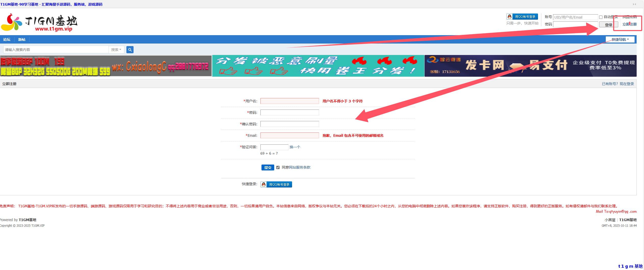644x270 pixels.
Task: Click the collapse arrow on top announcement bar
Action: point(634,4)
